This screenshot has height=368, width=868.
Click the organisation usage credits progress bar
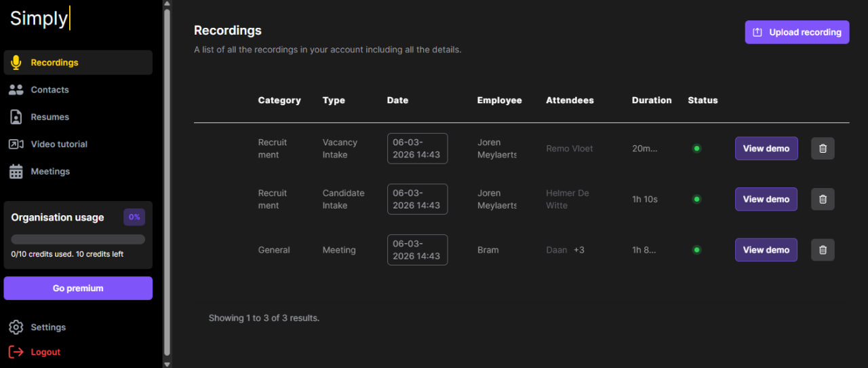click(x=78, y=239)
